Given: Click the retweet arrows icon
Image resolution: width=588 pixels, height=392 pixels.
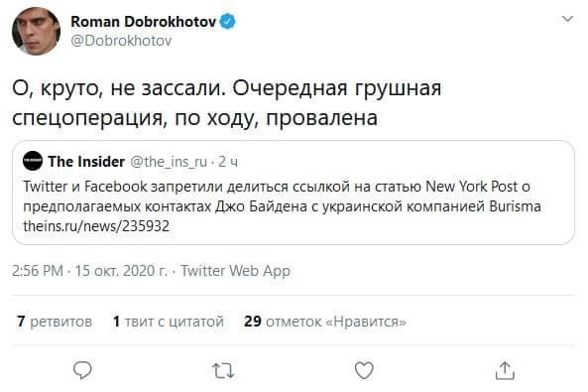Looking at the screenshot, I should [x=223, y=370].
